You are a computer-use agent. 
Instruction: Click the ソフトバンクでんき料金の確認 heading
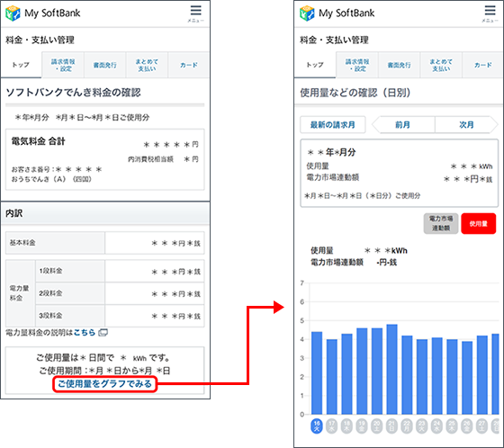coord(73,93)
